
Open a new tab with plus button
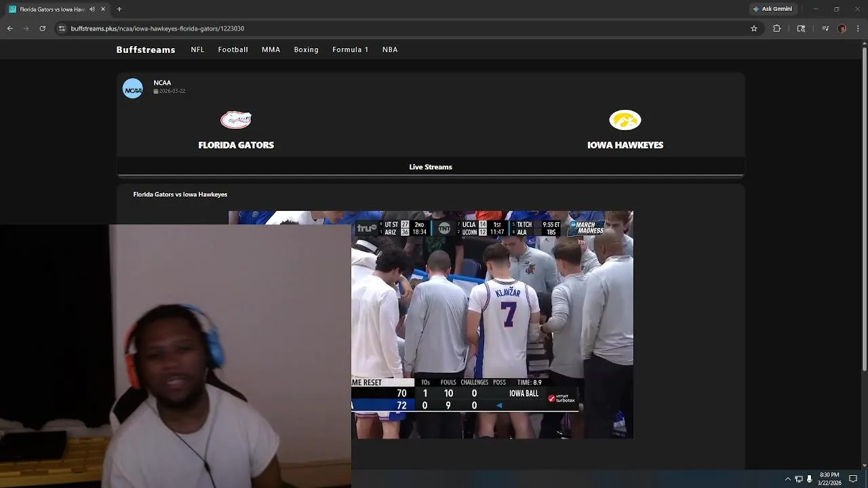pos(119,9)
